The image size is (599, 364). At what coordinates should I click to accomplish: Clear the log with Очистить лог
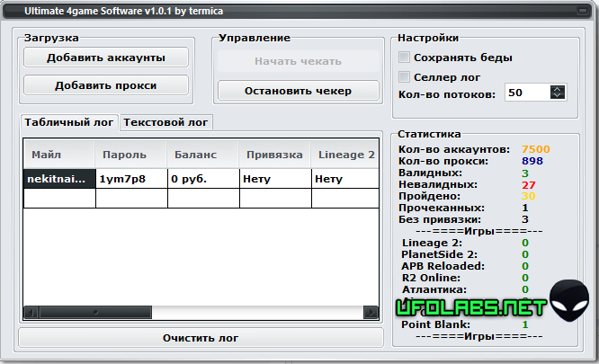coord(201,338)
